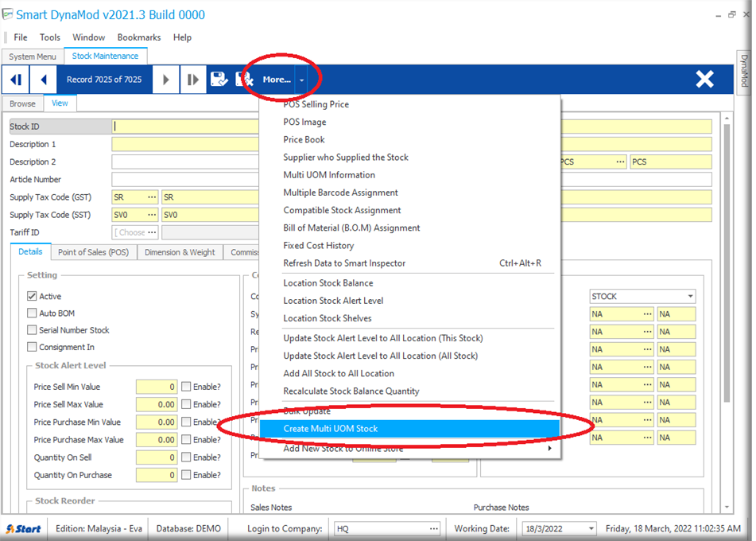Click next record arrow icon
This screenshot has width=756, height=541.
pyautogui.click(x=165, y=80)
